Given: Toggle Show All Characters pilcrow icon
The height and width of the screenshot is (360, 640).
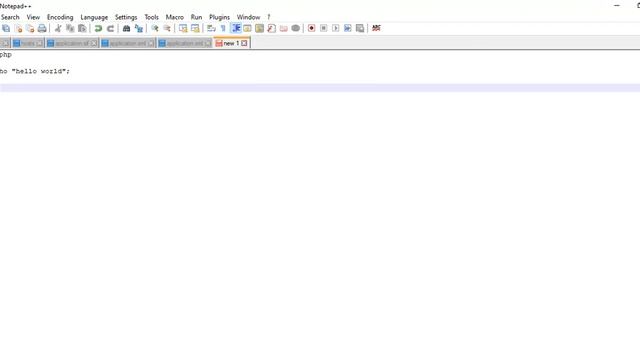Looking at the screenshot, I should pyautogui.click(x=223, y=28).
